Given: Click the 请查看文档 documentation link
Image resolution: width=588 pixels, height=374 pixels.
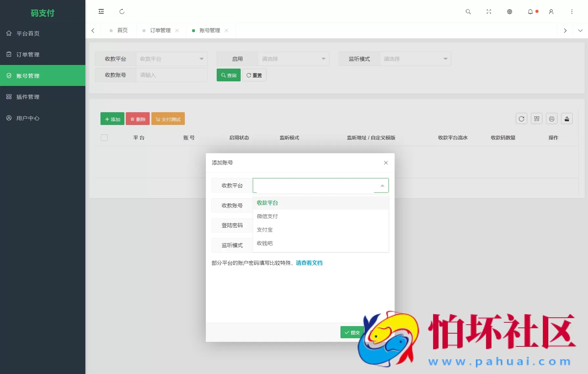Looking at the screenshot, I should 309,263.
